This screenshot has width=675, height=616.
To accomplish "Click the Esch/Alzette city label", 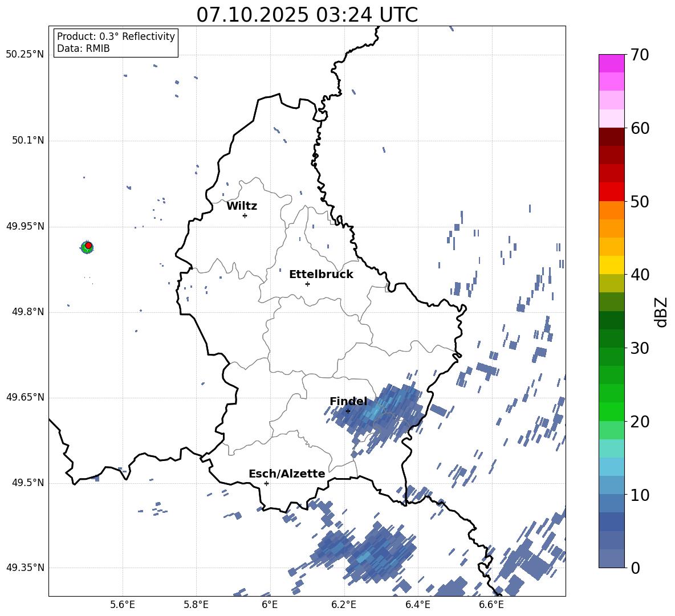I will (287, 474).
